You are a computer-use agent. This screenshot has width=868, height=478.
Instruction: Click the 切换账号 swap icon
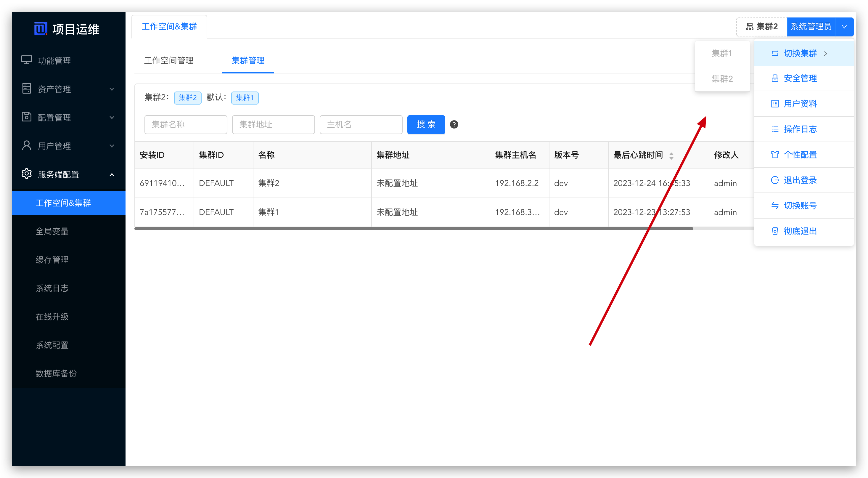(x=775, y=206)
